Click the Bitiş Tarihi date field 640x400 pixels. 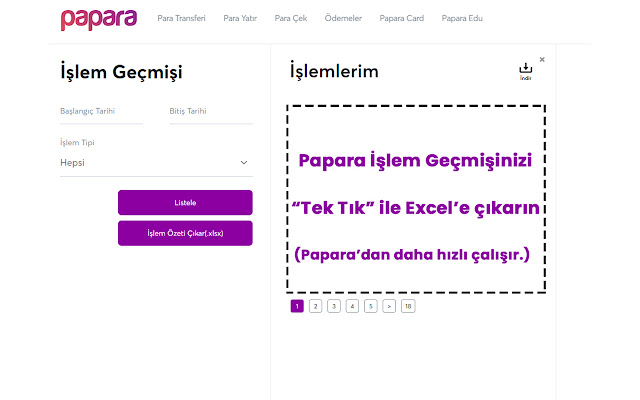[211, 114]
